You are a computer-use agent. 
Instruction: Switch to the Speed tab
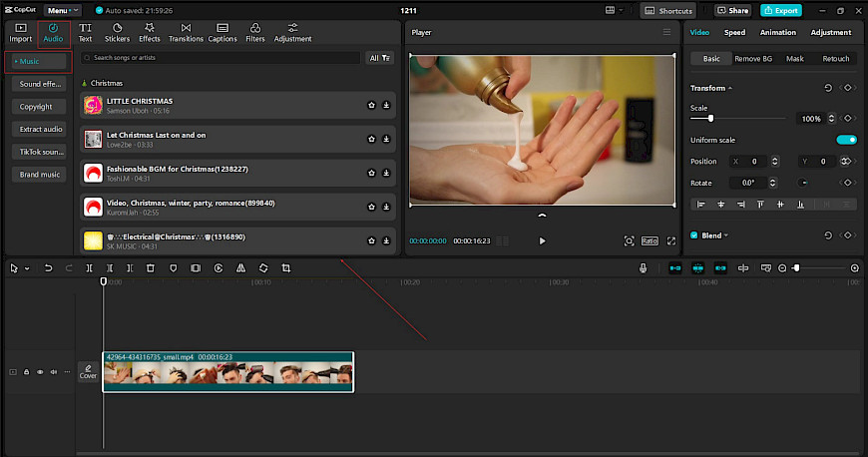734,32
